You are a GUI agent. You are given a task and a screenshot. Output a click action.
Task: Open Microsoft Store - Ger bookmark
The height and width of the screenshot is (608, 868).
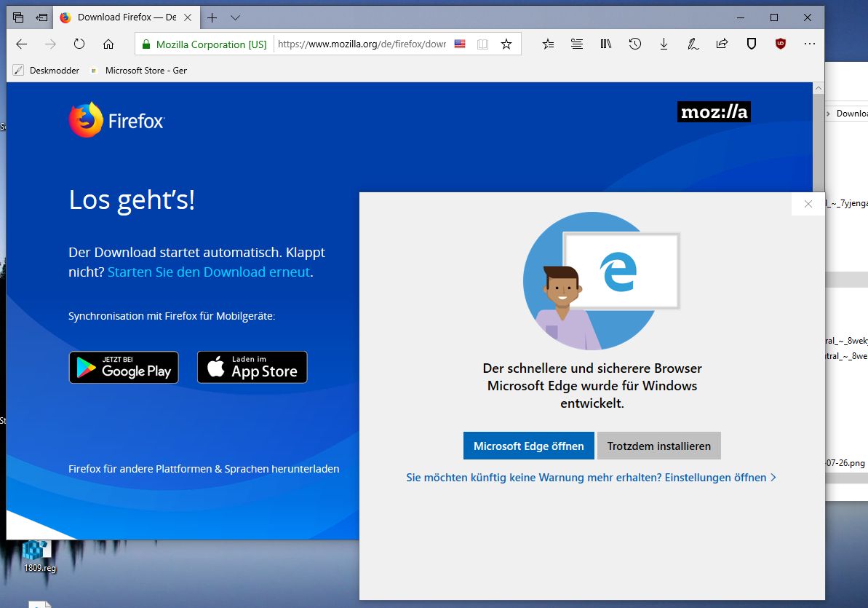[138, 71]
